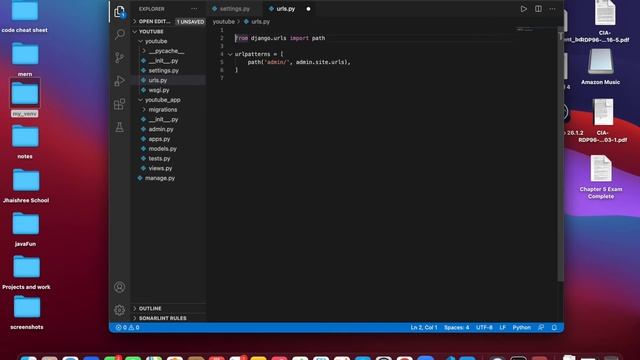640x360 pixels.
Task: Select Chapter 5 Exam Complete document
Action: click(601, 177)
